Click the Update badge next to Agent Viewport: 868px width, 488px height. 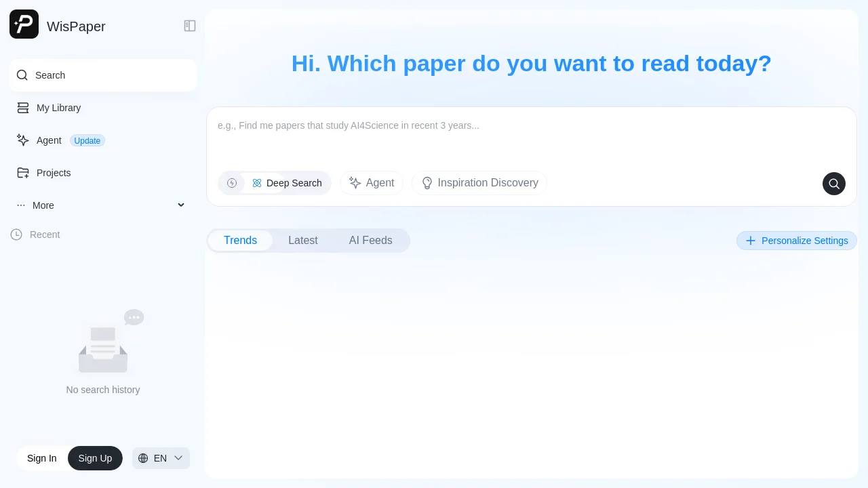tap(87, 141)
